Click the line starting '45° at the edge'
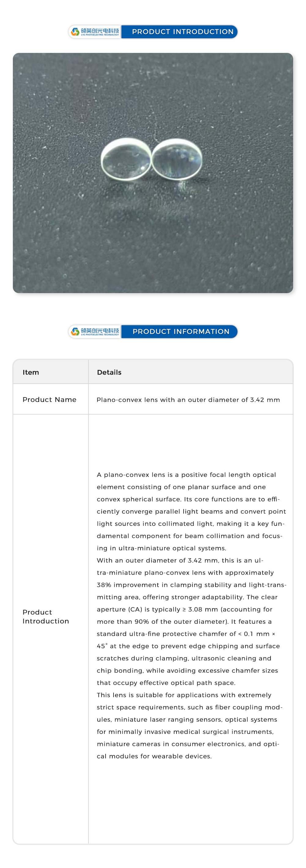The image size is (306, 868). pyautogui.click(x=188, y=646)
